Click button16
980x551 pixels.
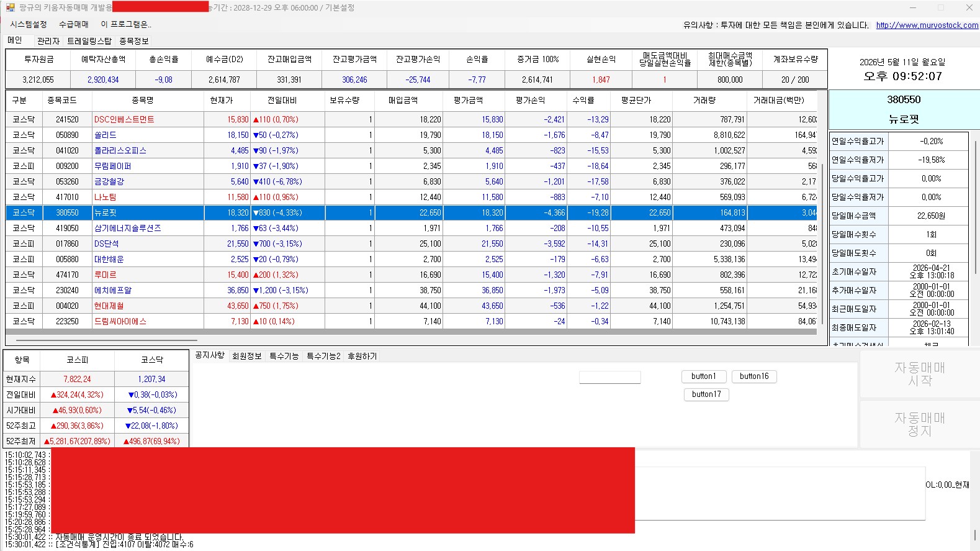click(754, 376)
